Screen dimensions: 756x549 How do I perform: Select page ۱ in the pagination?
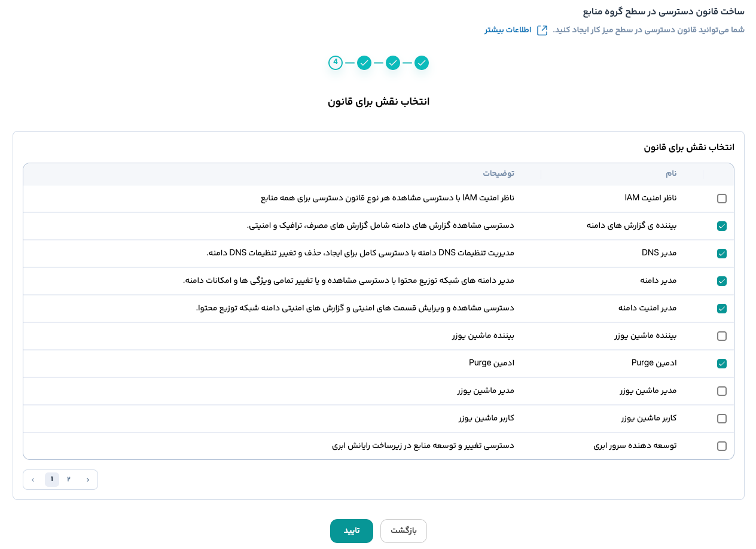[52, 480]
